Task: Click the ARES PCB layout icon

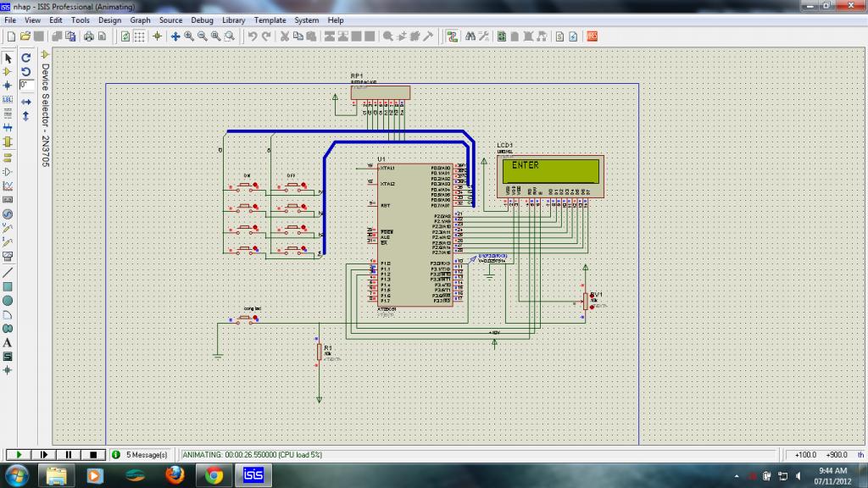Action: point(592,36)
